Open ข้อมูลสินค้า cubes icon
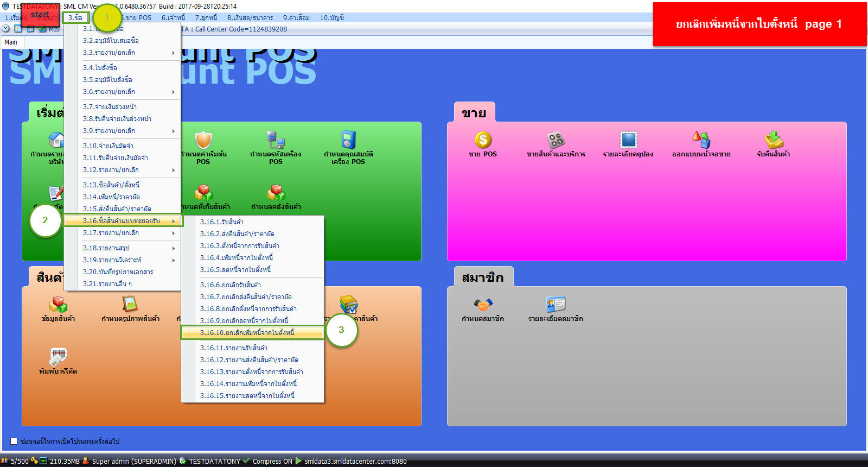 [58, 304]
